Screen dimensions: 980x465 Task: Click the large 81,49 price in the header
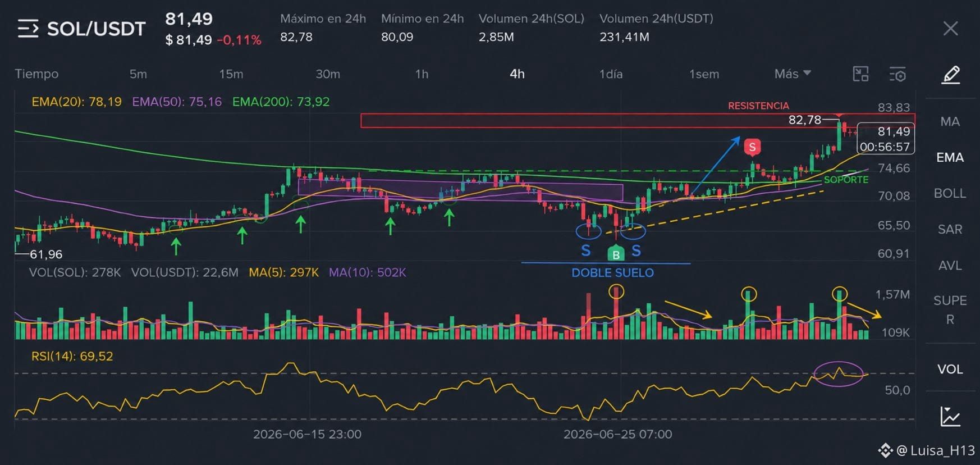click(189, 19)
